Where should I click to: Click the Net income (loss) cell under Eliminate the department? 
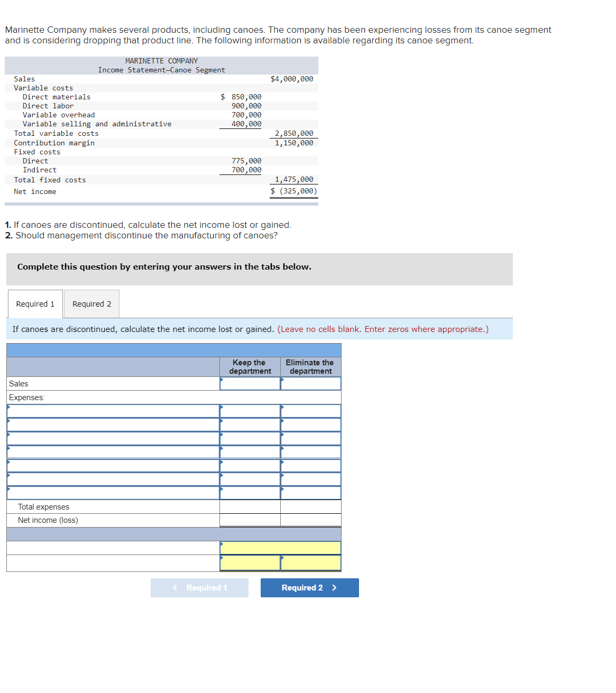pos(310,520)
